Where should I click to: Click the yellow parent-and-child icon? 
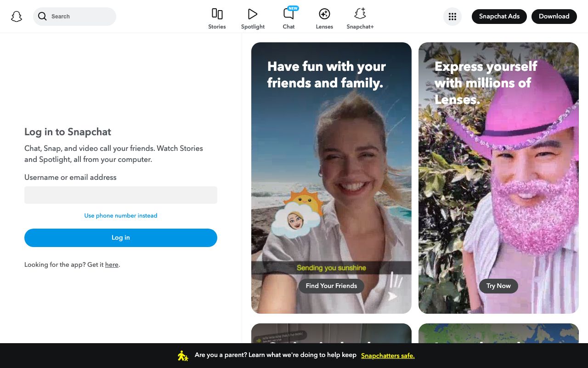click(x=183, y=356)
